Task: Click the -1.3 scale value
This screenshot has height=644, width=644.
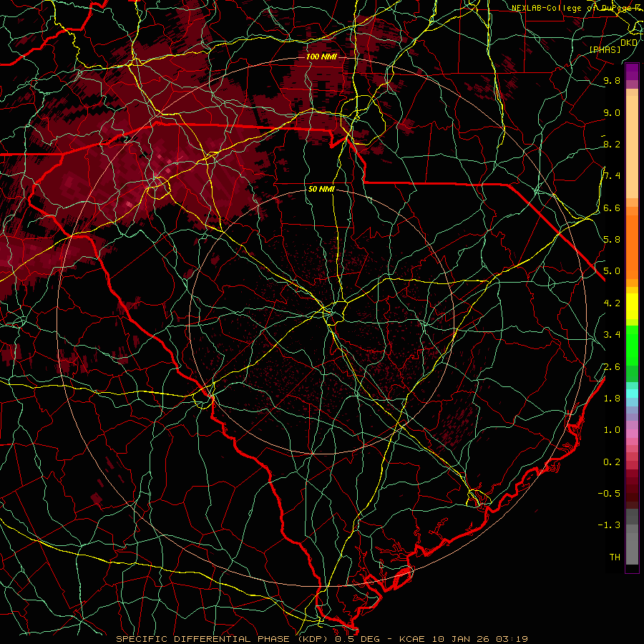Action: pyautogui.click(x=609, y=525)
